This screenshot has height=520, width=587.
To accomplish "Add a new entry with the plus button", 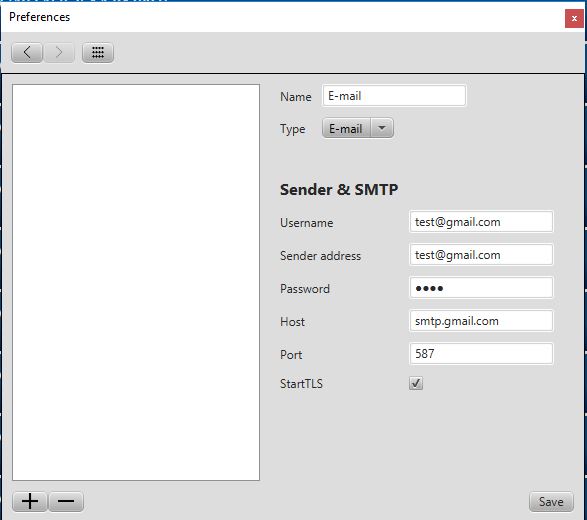I will click(x=30, y=501).
